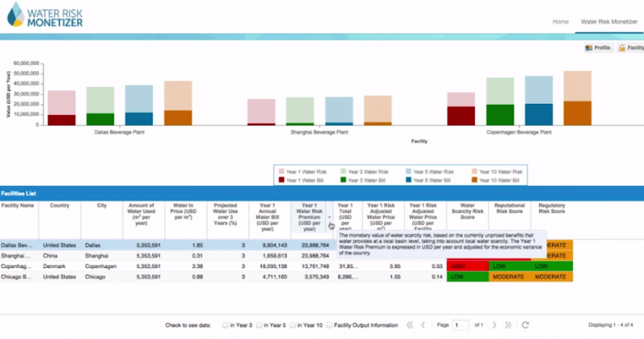This screenshot has height=339, width=644.
Task: Click Dallas Beverage Plant axis label
Action: [119, 132]
